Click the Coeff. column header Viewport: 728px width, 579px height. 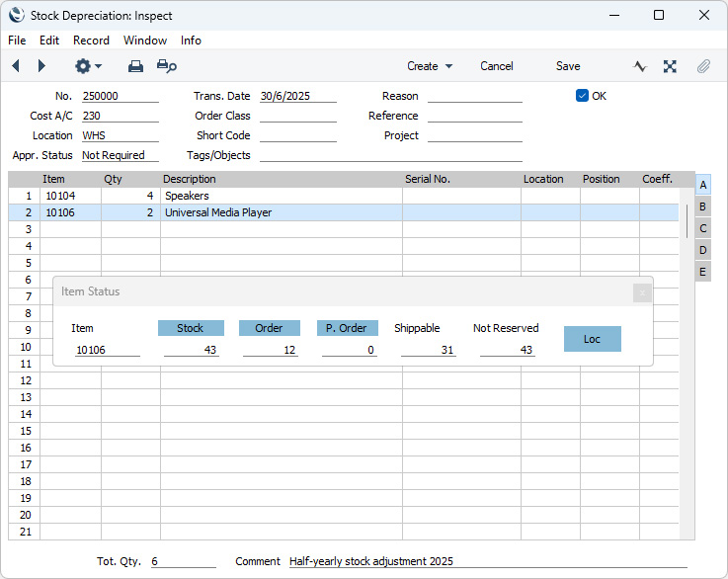[x=657, y=179]
